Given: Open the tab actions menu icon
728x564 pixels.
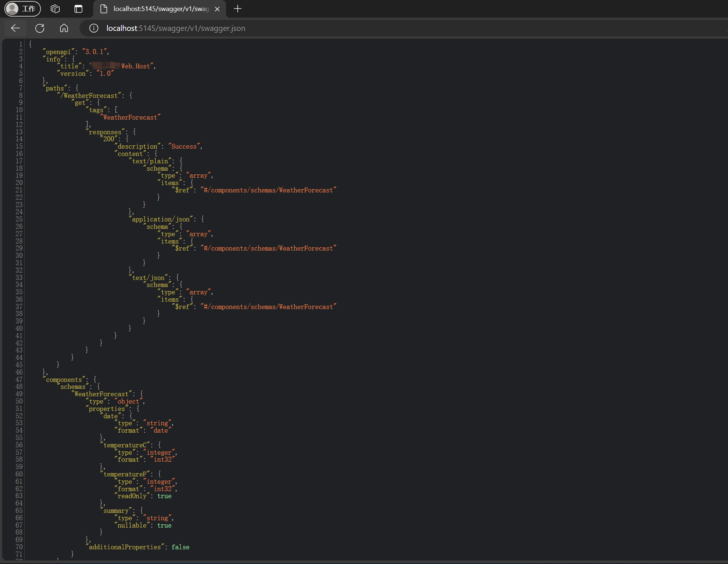Looking at the screenshot, I should 78,9.
